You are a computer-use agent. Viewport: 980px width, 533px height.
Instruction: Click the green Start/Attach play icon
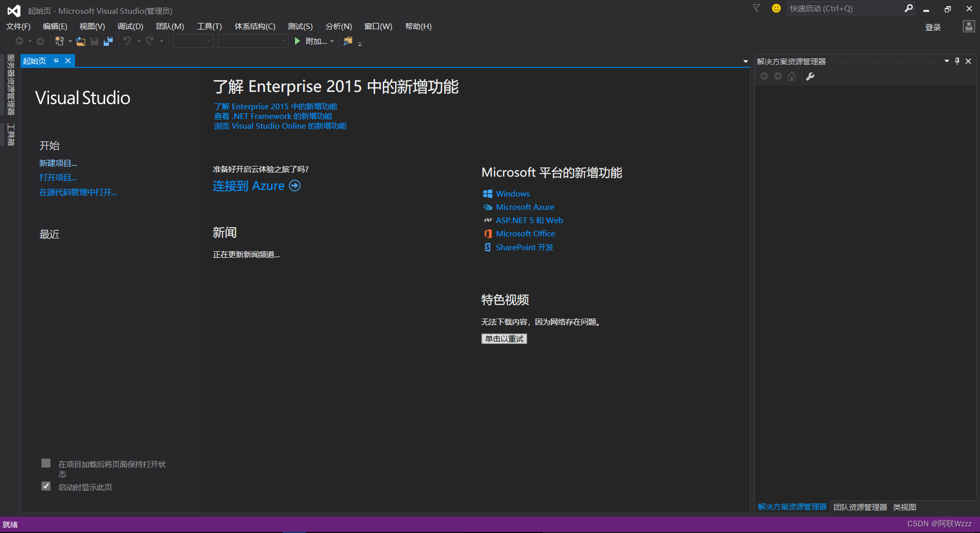coord(298,41)
